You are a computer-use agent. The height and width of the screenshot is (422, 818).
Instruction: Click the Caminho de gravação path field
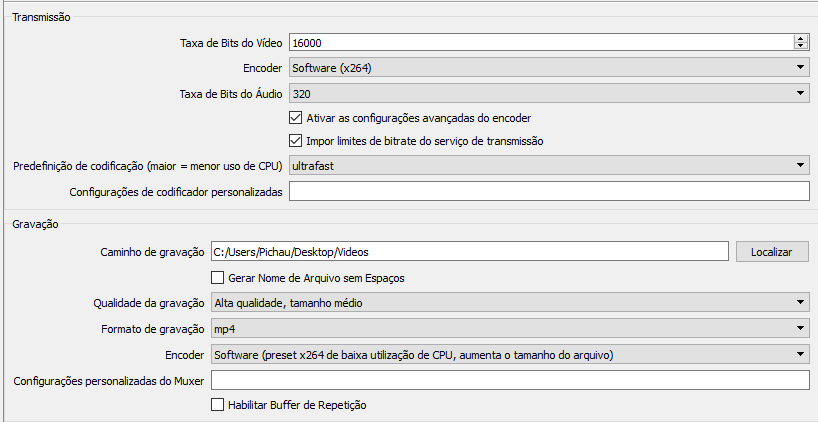pos(470,252)
